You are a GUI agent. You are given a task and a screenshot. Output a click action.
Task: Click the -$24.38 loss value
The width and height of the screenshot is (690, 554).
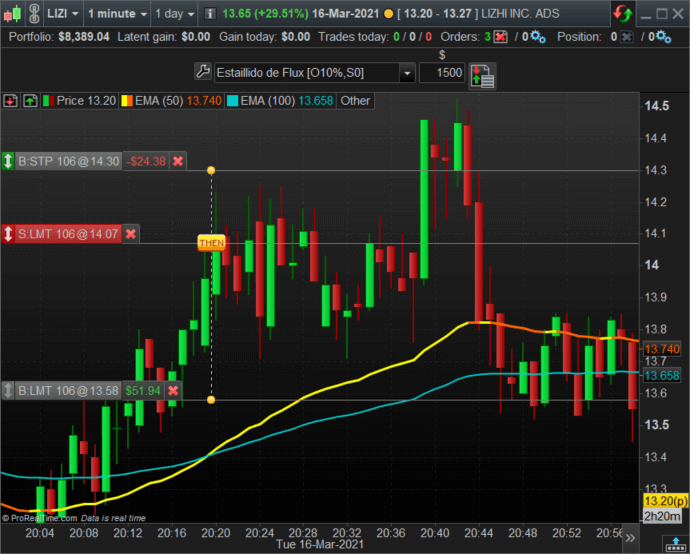(x=146, y=161)
